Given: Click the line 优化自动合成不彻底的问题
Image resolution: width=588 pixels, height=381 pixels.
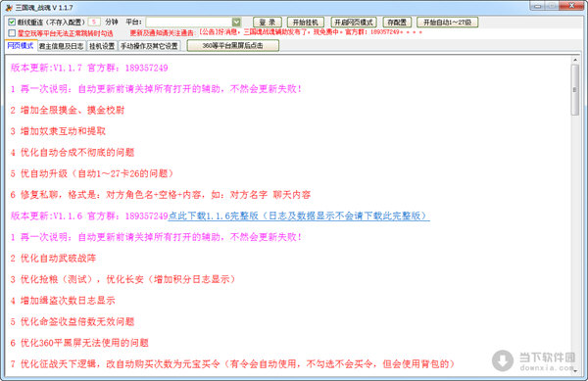Looking at the screenshot, I should tap(73, 153).
